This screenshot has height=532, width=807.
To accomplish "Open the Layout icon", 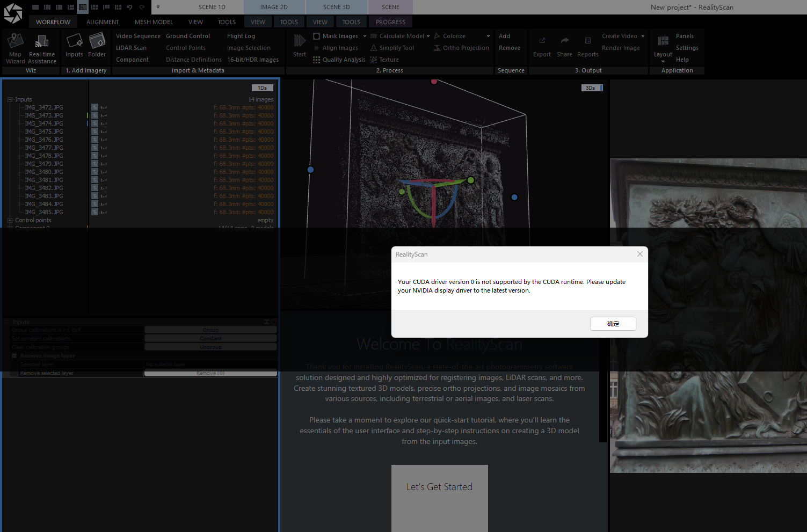I will pos(663,41).
